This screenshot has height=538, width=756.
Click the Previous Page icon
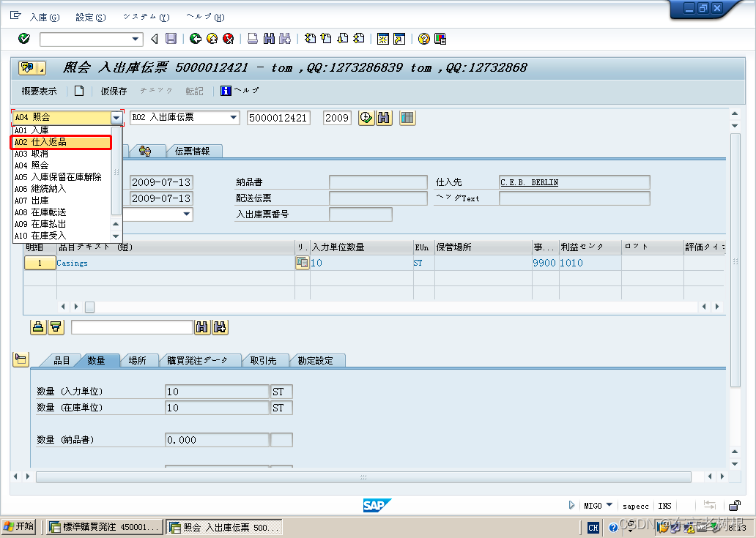tap(327, 39)
